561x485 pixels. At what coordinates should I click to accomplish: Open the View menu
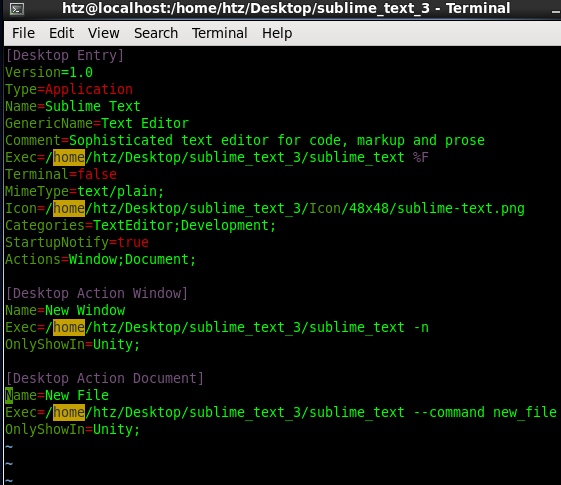pyautogui.click(x=104, y=33)
